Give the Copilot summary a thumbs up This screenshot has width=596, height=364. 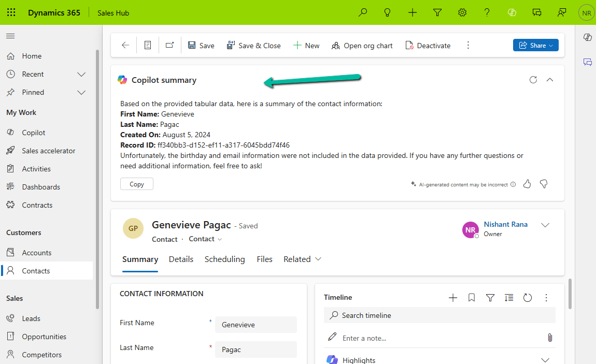tap(527, 184)
